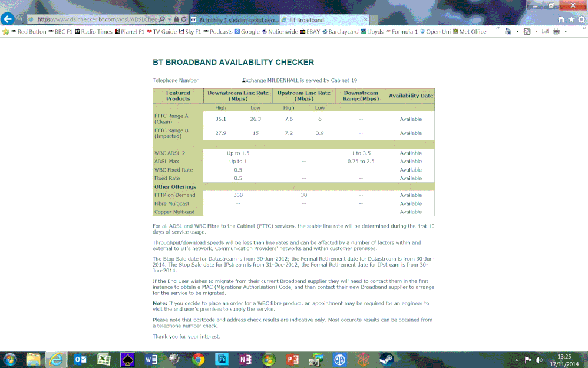
Task: Click the "FTTC Range A (Clean)" row label
Action: tap(171, 119)
